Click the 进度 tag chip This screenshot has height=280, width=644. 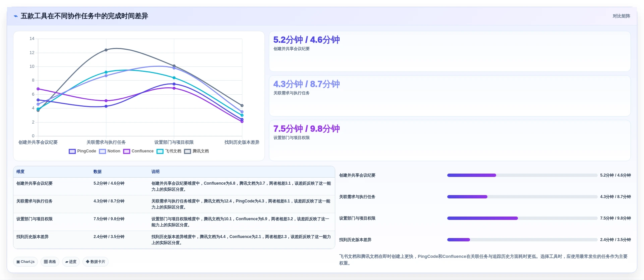(x=71, y=262)
